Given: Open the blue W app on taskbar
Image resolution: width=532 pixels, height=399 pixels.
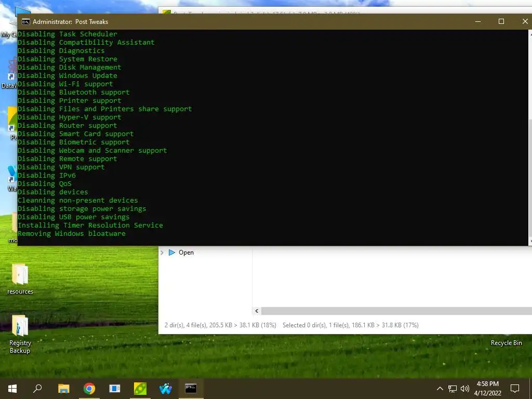Looking at the screenshot, I should point(166,388).
